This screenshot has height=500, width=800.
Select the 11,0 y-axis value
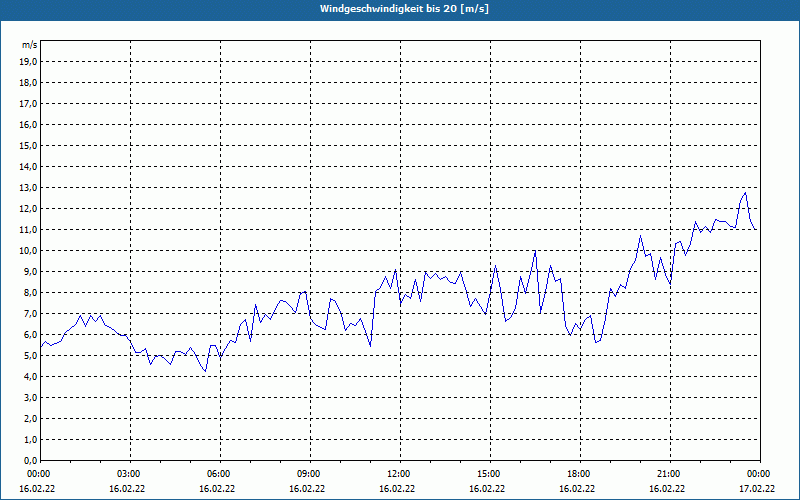(x=28, y=230)
